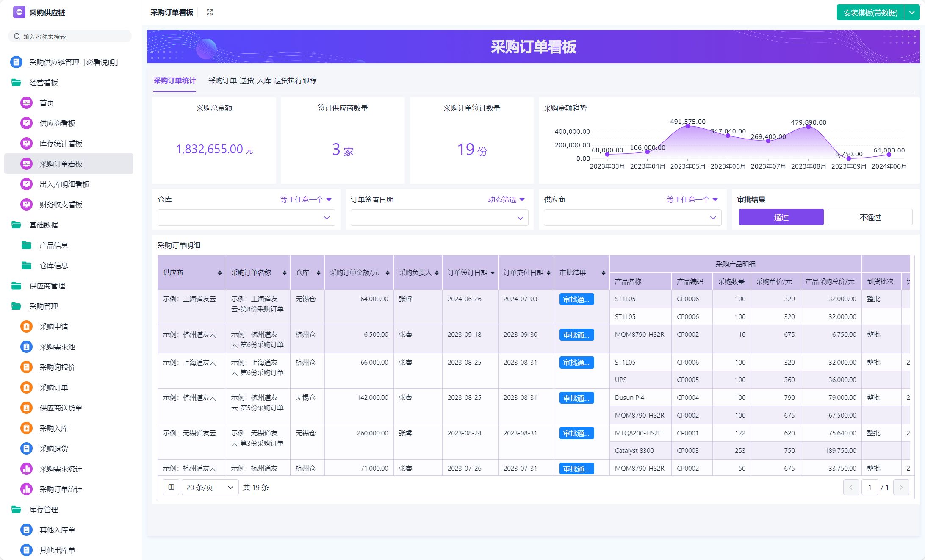925x560 pixels.
Task: Click 安装模板(带数据) button
Action: pyautogui.click(x=870, y=13)
